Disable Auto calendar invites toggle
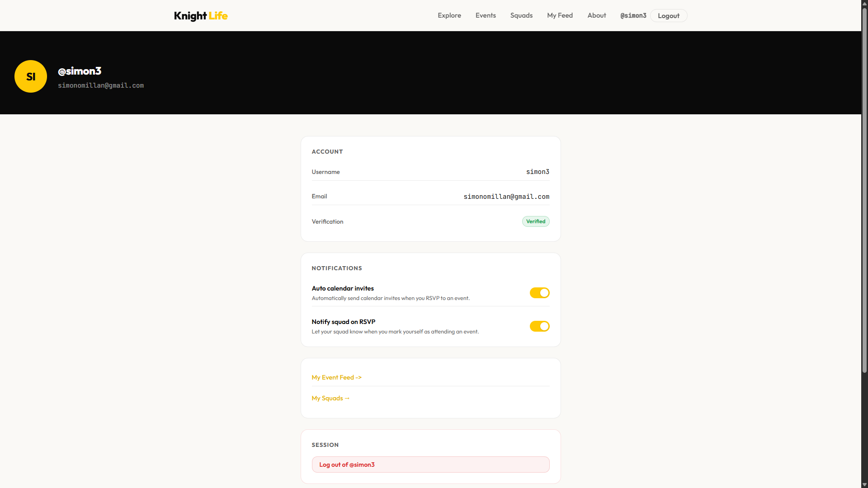Image resolution: width=868 pixels, height=488 pixels. 539,293
